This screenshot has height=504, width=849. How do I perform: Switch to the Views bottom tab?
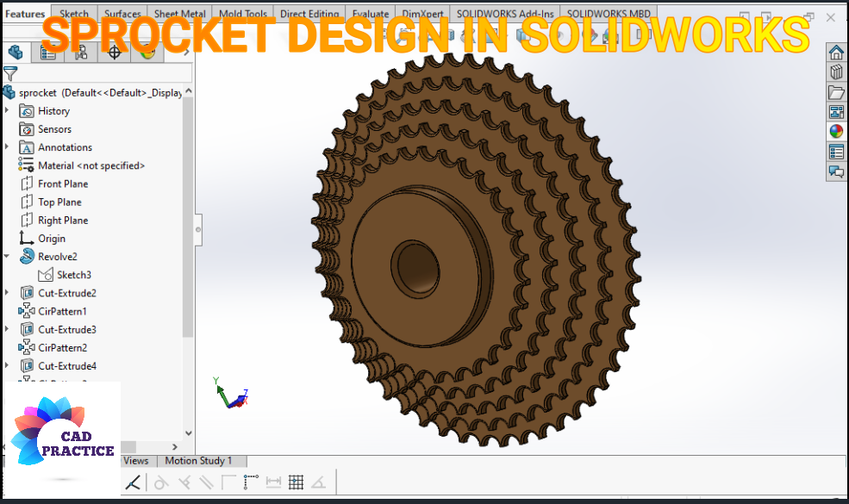tap(136, 461)
